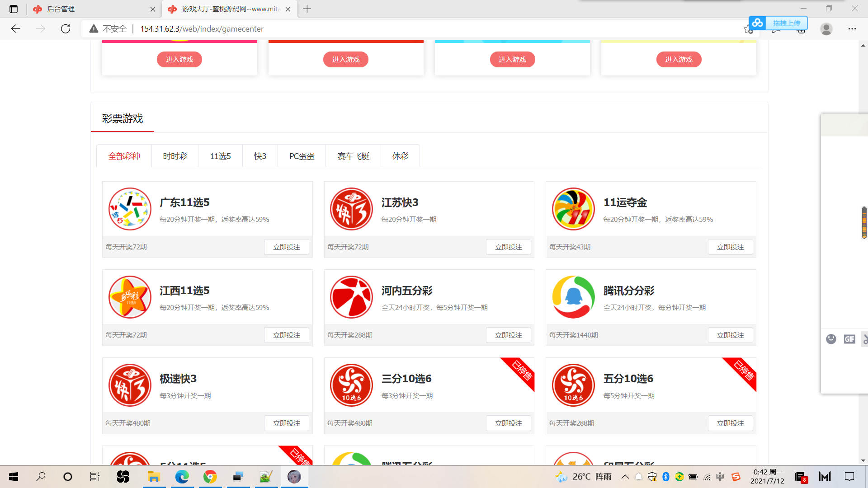Image resolution: width=868 pixels, height=488 pixels.
Task: Click the 江西11选5 star icon
Action: pos(130,297)
